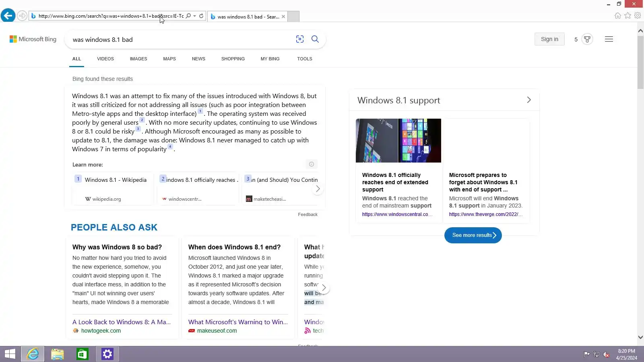
Task: Click the page scrollbar up arrow
Action: [640, 31]
